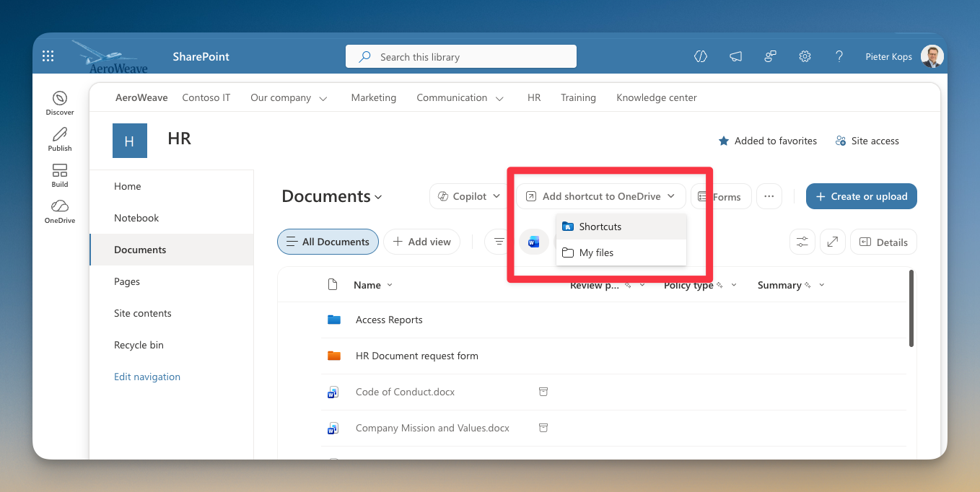Image resolution: width=980 pixels, height=492 pixels.
Task: Click the Word icon for Code of Conduct.docx
Action: (x=333, y=392)
